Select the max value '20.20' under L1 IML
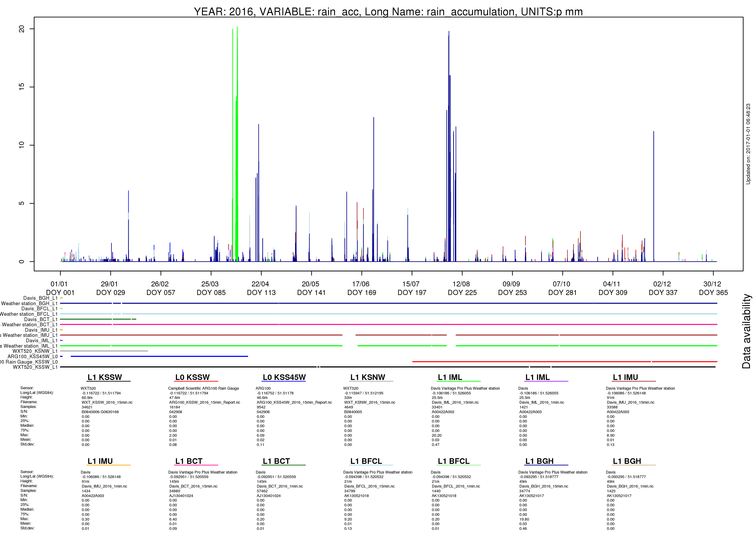This screenshot has width=756, height=535. 437,436
